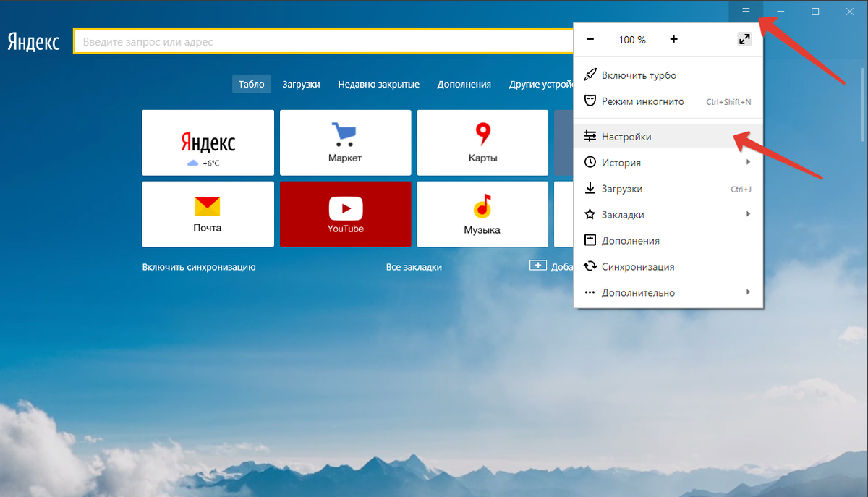Click the add tile plus icon

pos(538,266)
